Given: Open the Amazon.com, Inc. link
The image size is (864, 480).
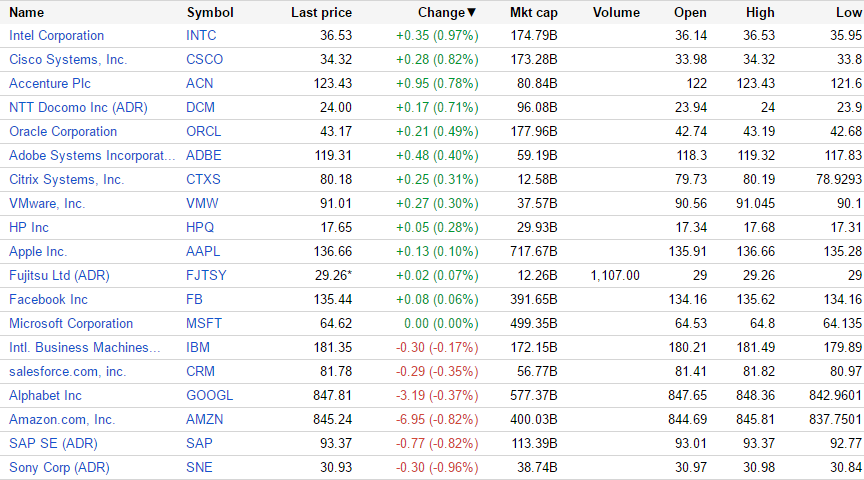Looking at the screenshot, I should [x=62, y=419].
